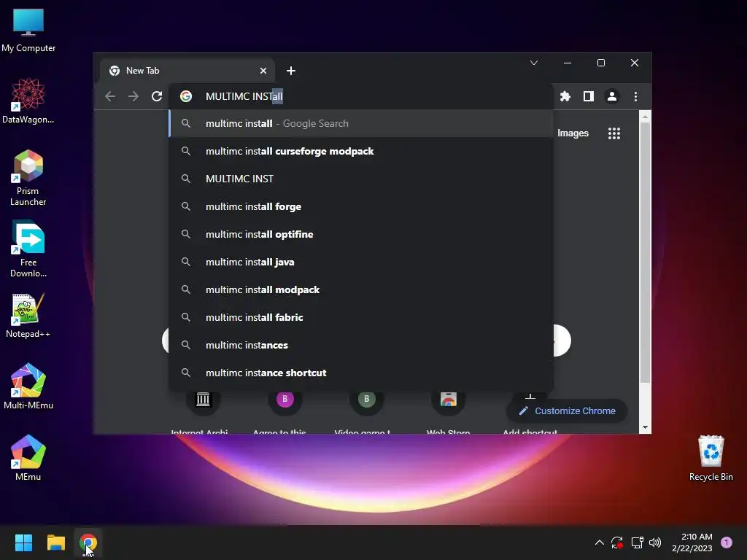
Task: Select the Recycle Bin icon
Action: (x=711, y=458)
